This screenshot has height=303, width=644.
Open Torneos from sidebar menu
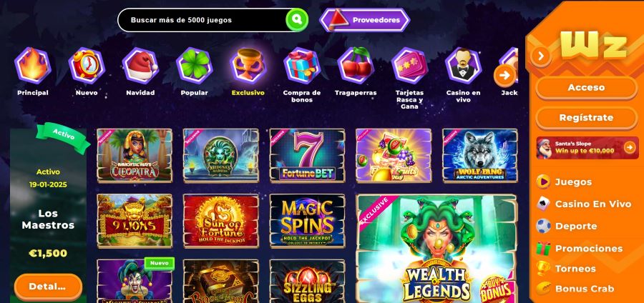pyautogui.click(x=575, y=269)
